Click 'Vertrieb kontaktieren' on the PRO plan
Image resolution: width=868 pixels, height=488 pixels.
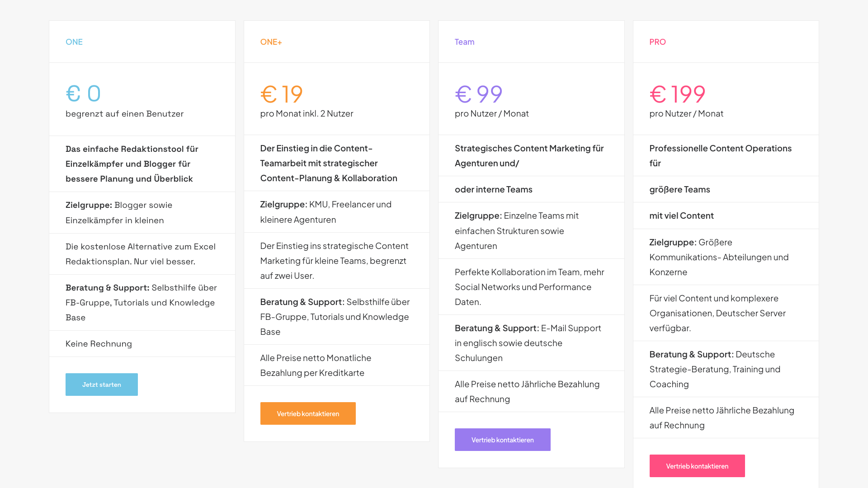(697, 465)
